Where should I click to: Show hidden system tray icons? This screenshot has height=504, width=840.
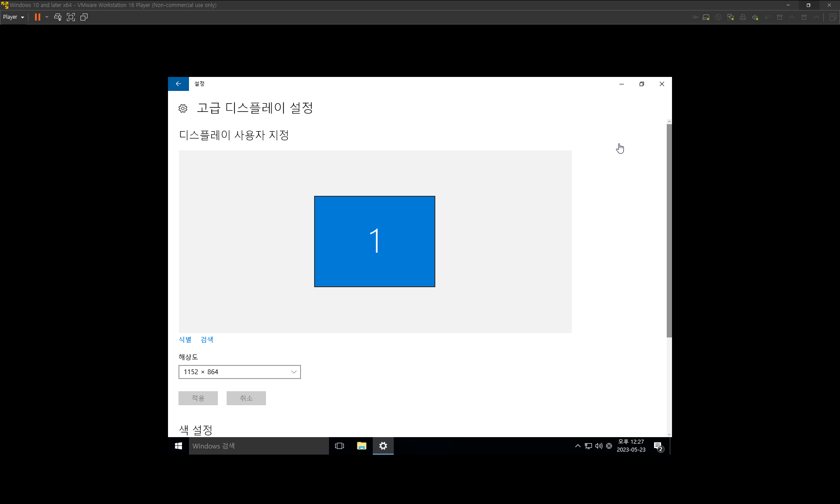click(x=577, y=446)
